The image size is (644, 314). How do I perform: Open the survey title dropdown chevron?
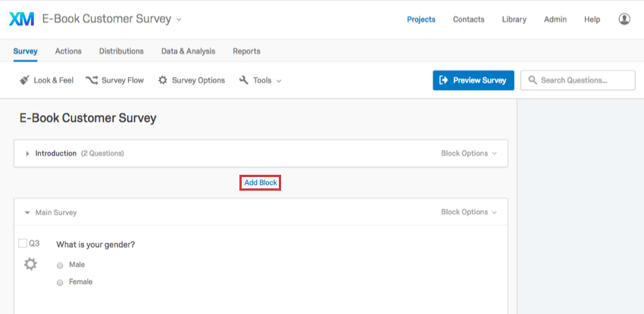tap(179, 20)
